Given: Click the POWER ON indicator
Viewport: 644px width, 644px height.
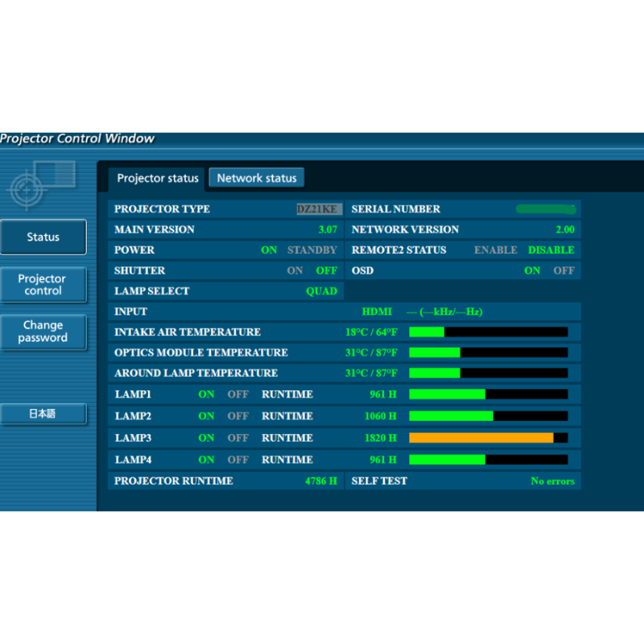Looking at the screenshot, I should pos(269,250).
